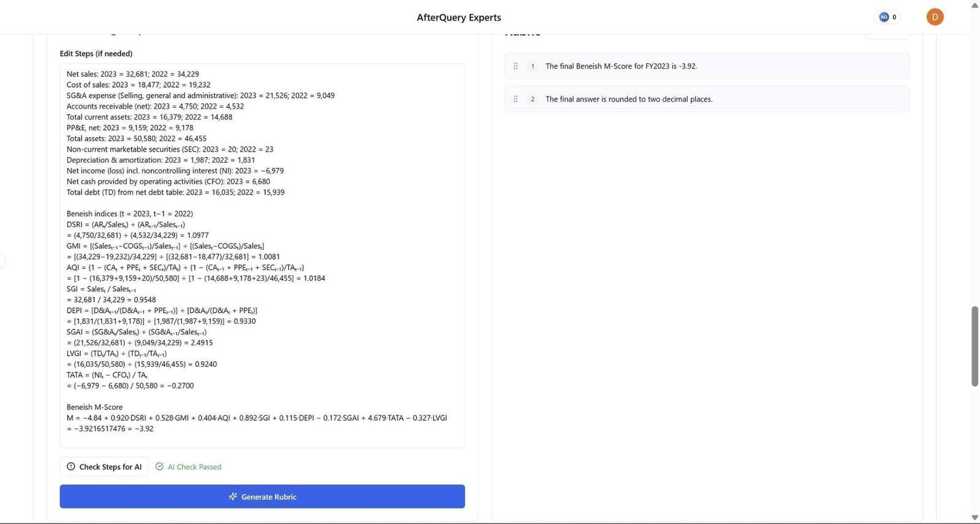Viewport: 980px width, 524px height.
Task: Select the rounded to two decimals rubric item
Action: [x=628, y=99]
